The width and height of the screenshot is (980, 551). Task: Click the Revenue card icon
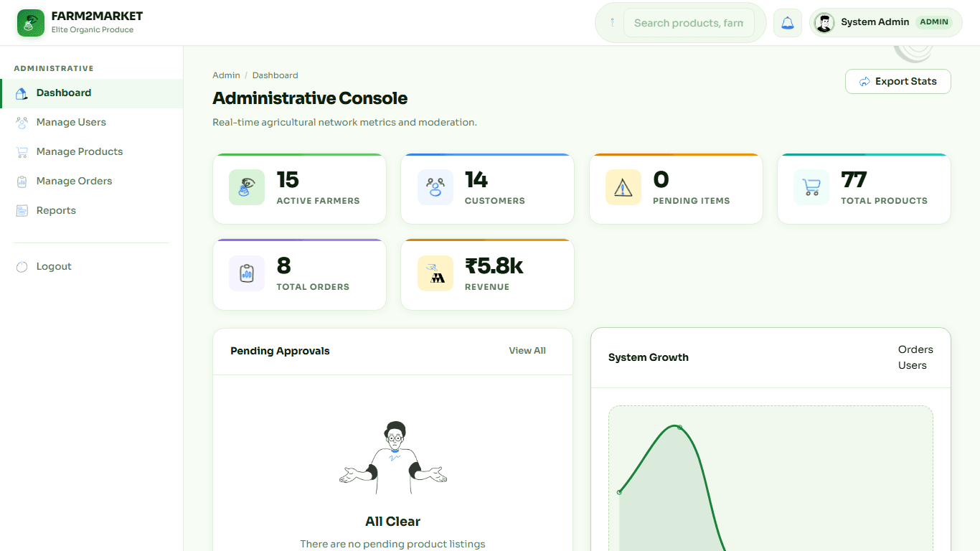(x=435, y=273)
